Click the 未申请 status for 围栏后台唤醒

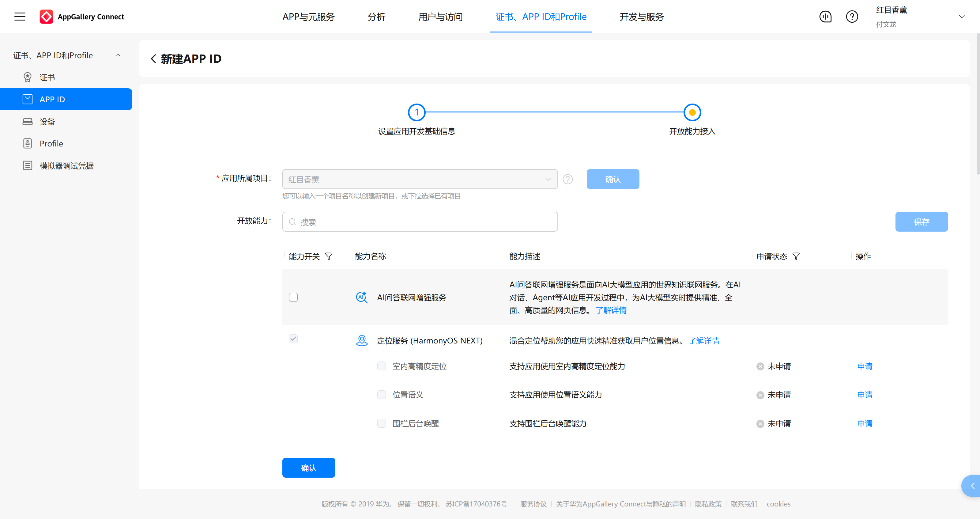click(773, 423)
